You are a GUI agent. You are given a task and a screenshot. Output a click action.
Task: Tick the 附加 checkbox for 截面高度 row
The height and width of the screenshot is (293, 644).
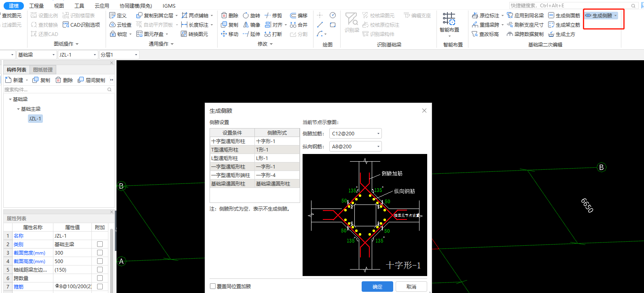[x=100, y=261]
